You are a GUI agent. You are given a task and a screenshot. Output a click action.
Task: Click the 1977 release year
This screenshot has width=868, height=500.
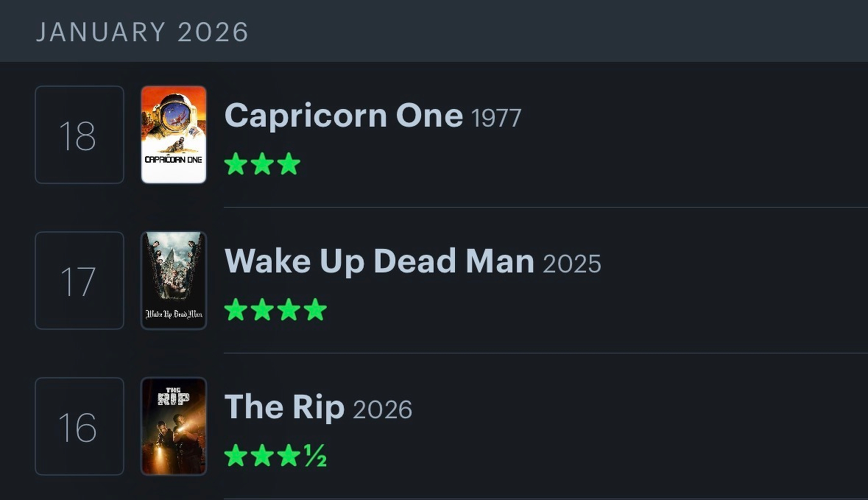click(x=495, y=118)
